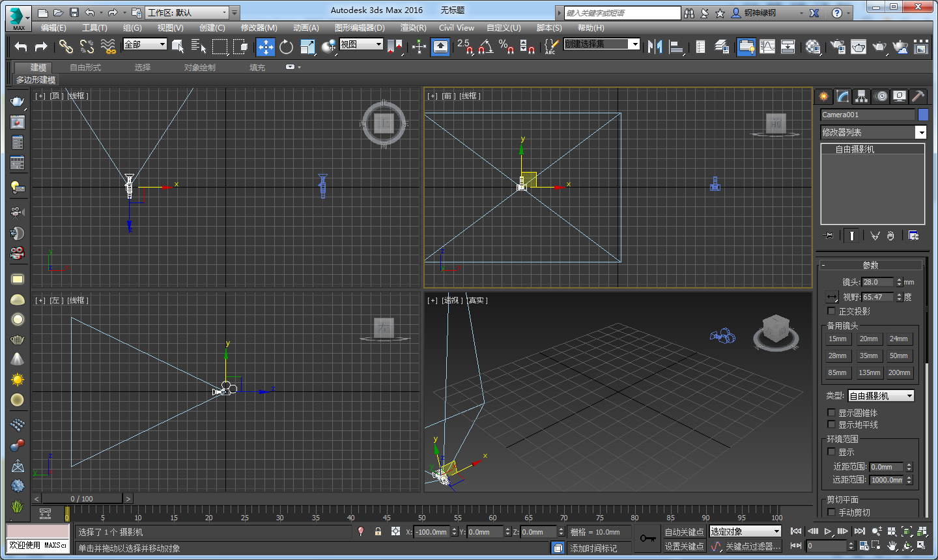
Task: Enable the 手动剪切 checkbox
Action: tap(831, 512)
